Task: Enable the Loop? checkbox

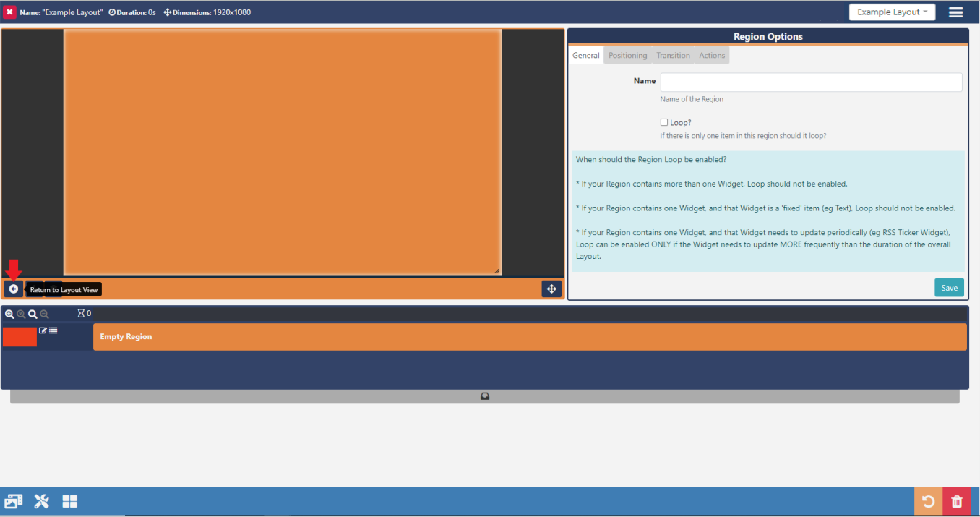Action: tap(664, 123)
